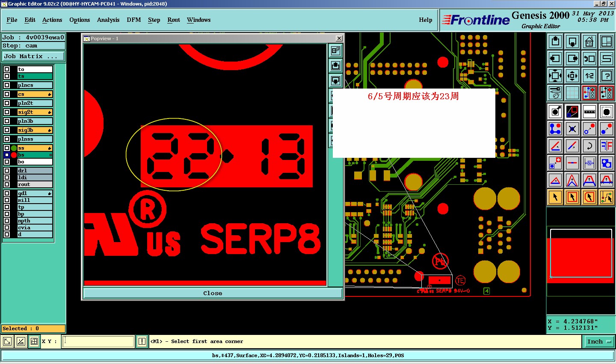
Task: Click the grid display icon
Action: click(x=572, y=92)
